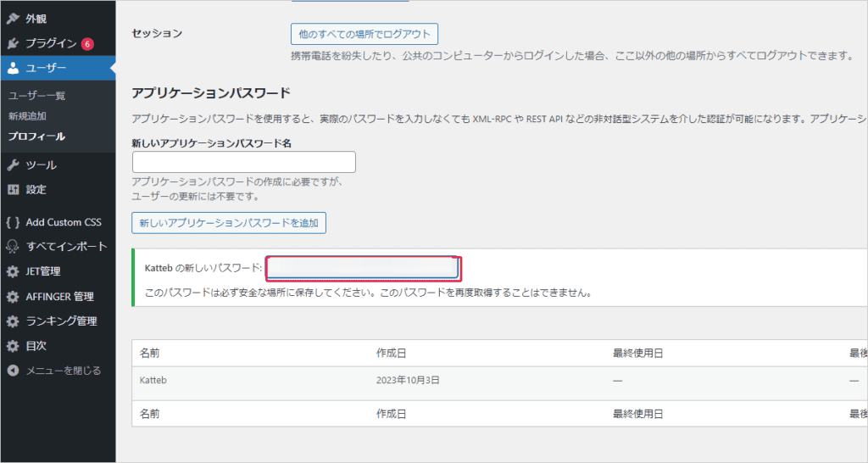Select プロフィール submenu item
868x463 pixels.
(36, 137)
